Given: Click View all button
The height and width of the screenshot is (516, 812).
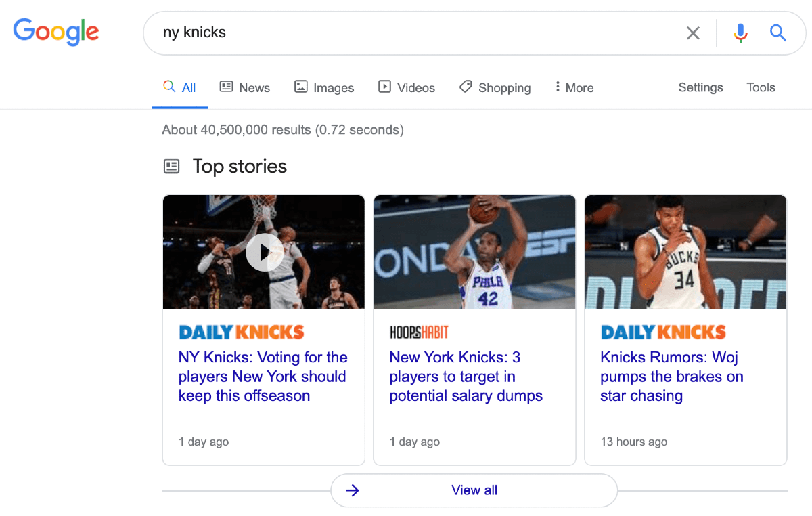Looking at the screenshot, I should [474, 490].
